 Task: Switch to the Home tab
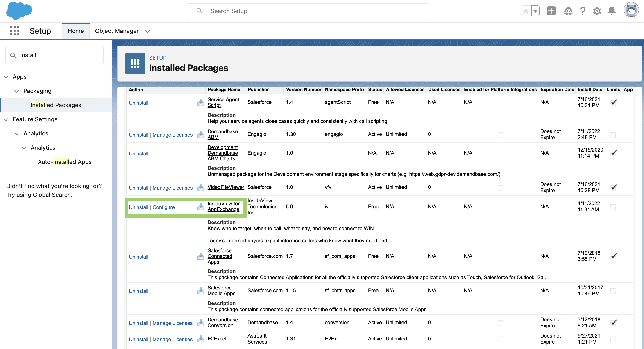[x=75, y=31]
